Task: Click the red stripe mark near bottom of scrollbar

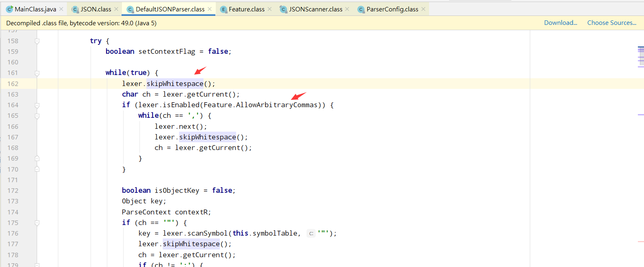Action: click(x=640, y=242)
